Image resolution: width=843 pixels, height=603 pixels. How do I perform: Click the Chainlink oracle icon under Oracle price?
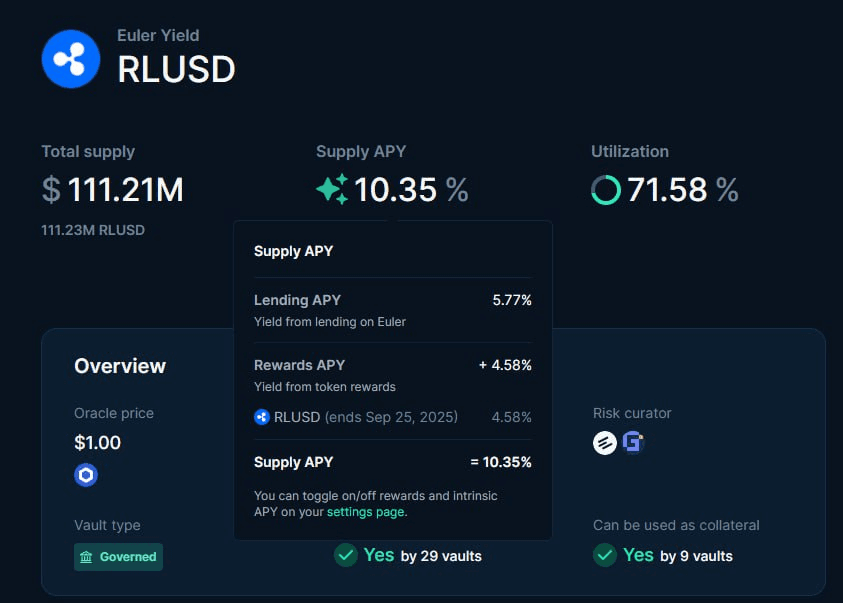(x=86, y=475)
